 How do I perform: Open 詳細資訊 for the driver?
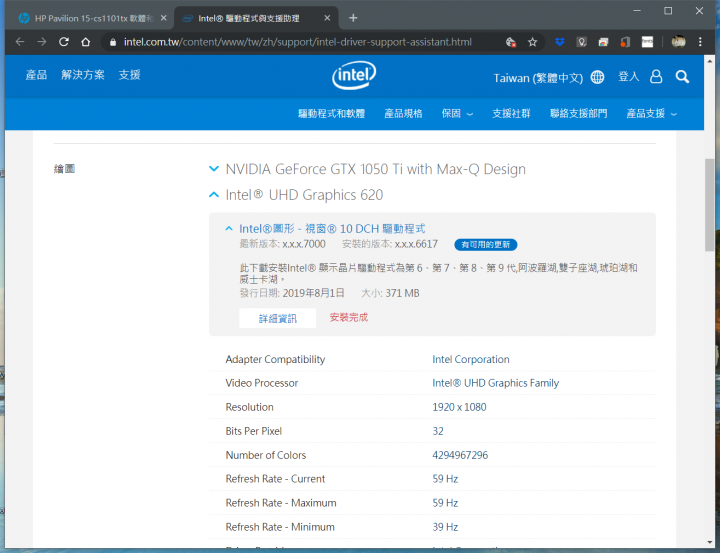pos(277,318)
